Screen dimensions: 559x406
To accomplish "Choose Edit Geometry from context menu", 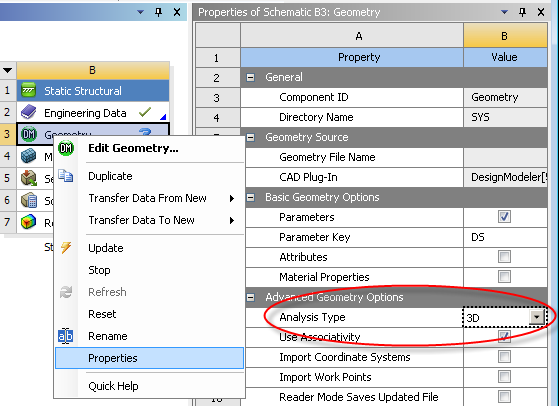I will coord(133,148).
